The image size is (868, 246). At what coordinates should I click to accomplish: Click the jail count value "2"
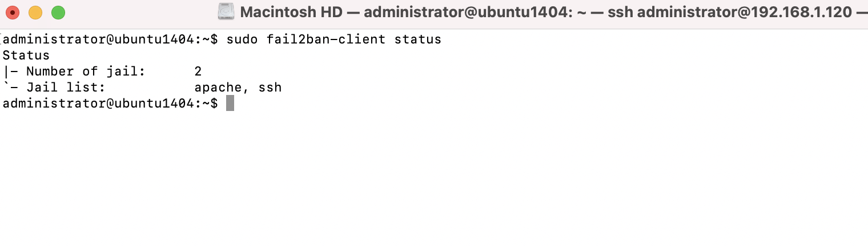(x=198, y=72)
